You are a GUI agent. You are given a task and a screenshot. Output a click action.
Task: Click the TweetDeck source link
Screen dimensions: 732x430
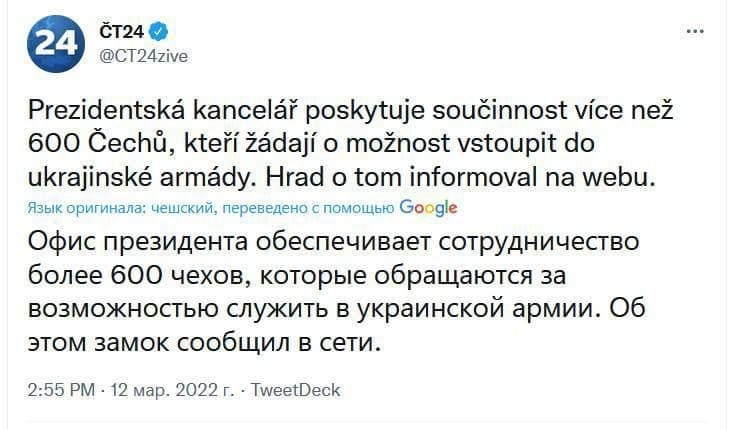tap(296, 390)
